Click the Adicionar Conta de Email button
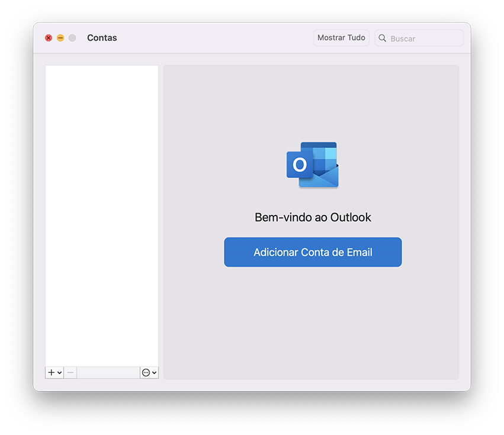This screenshot has width=504, height=435. (x=313, y=252)
